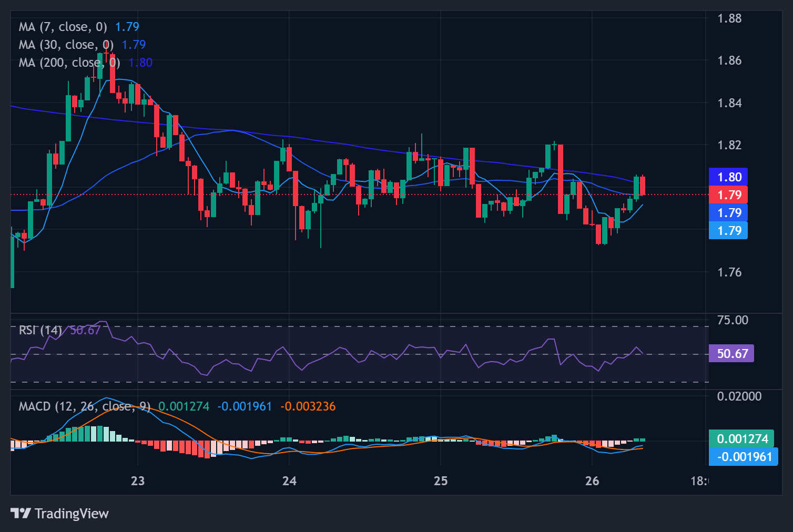Click the TradingView logo icon
793x532 pixels.
click(21, 513)
